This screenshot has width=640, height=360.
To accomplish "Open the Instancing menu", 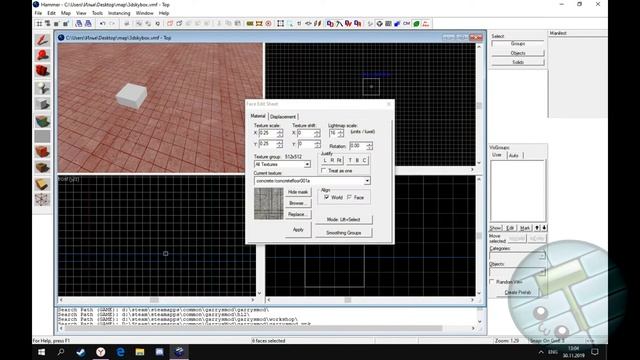I will (119, 13).
